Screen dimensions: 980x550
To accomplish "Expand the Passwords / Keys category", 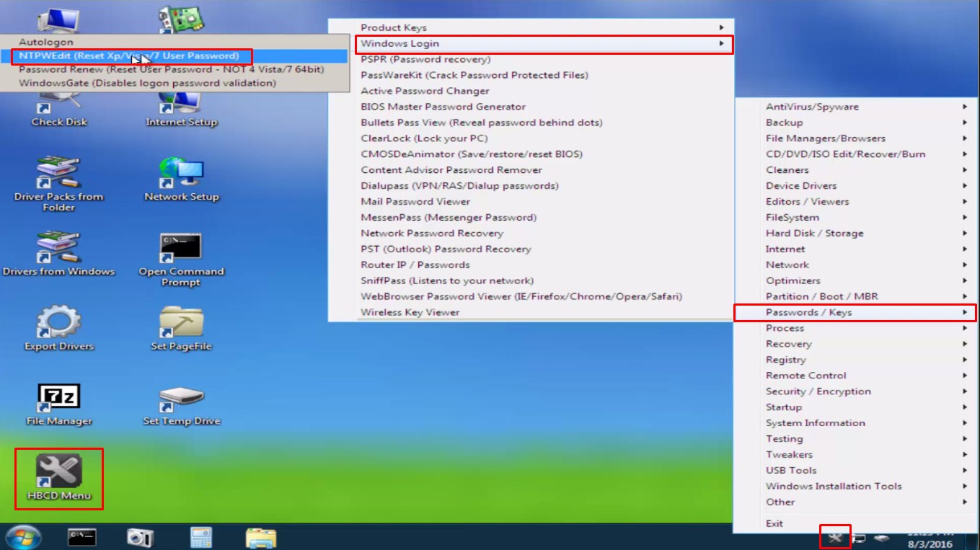I will 855,312.
